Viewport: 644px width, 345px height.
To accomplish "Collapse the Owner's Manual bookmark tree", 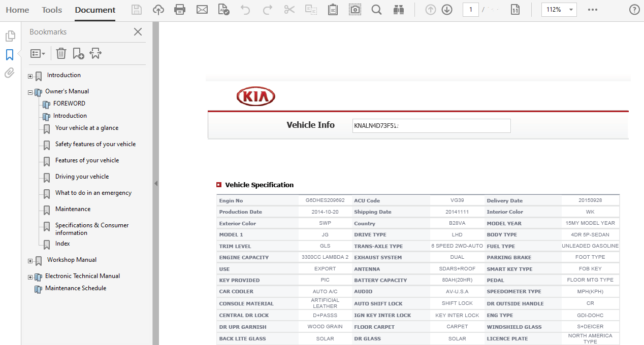I will click(30, 93).
